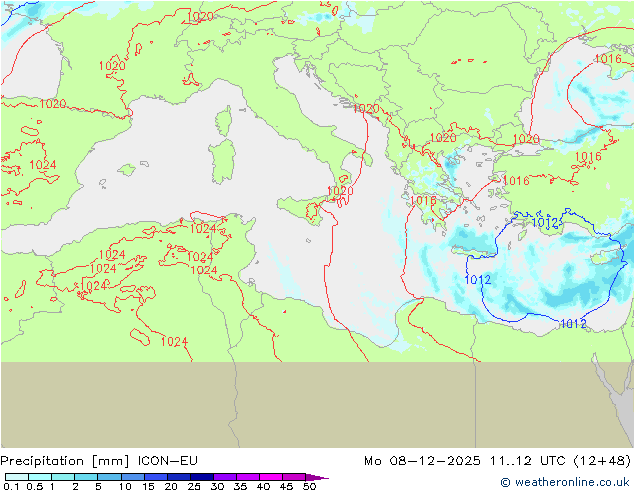Click the date 'Mo 08-12-2025'
Screen dimensions: 634x490
point(422,461)
